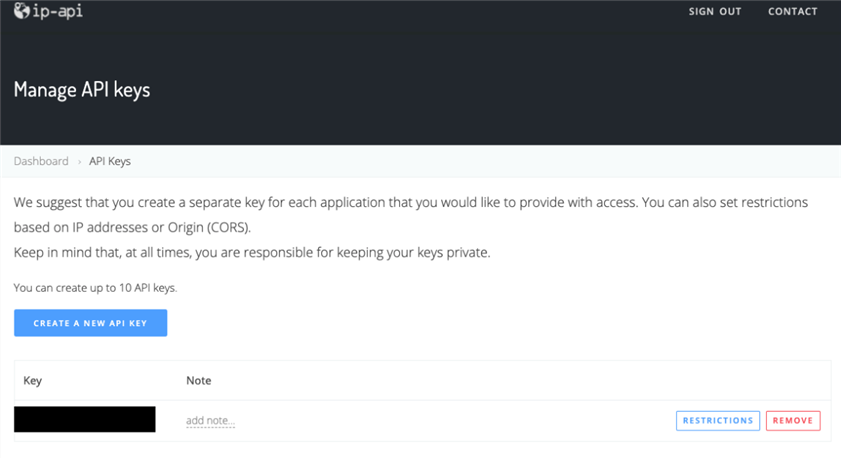Screen dimensions: 841x458
Task: Go to Dashboard via the breadcrumb
Action: coord(41,161)
